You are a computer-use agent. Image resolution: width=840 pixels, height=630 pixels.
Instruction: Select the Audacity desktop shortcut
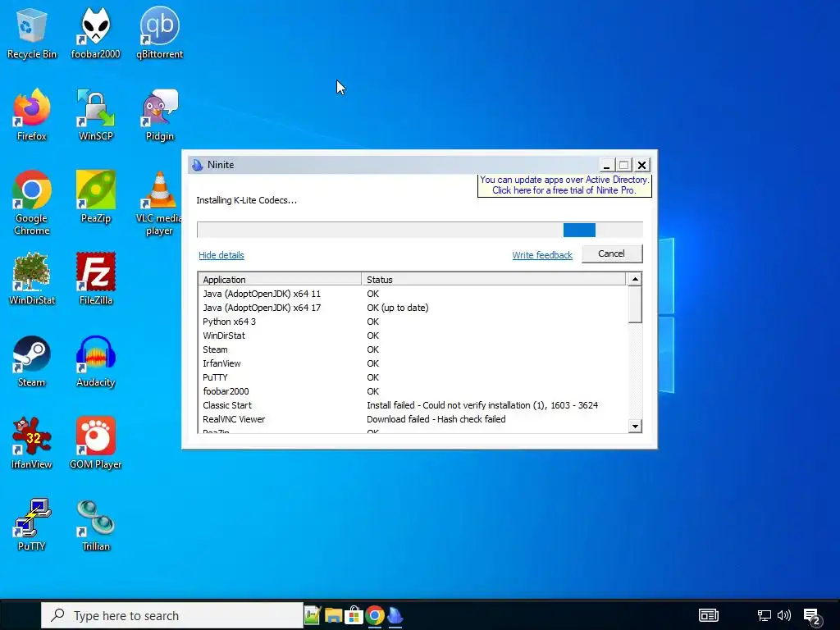[x=95, y=361]
